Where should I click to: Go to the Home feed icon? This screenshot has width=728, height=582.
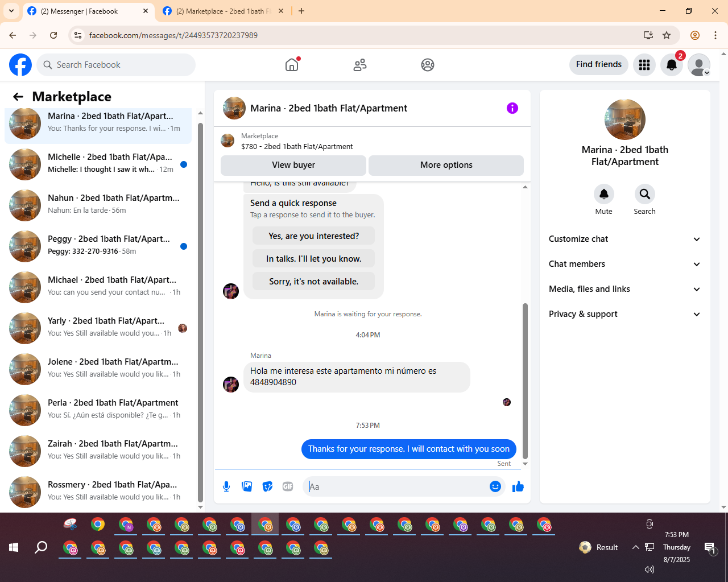coord(292,65)
